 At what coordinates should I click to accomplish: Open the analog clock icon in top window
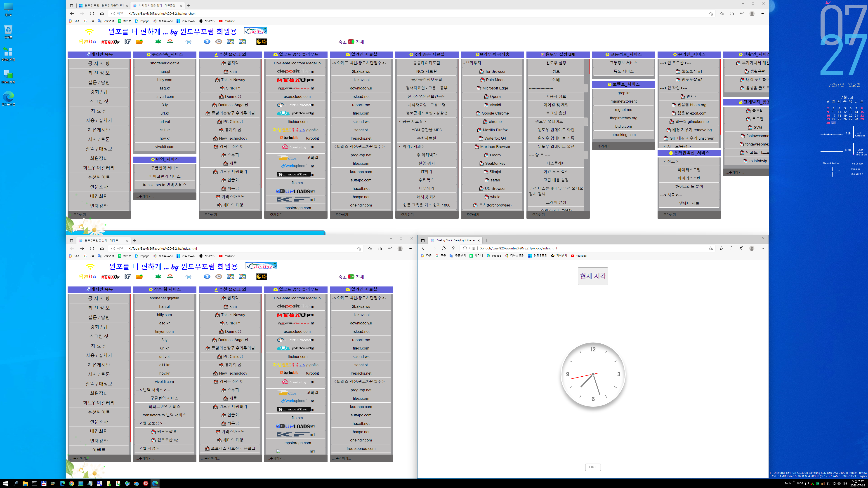(219, 42)
